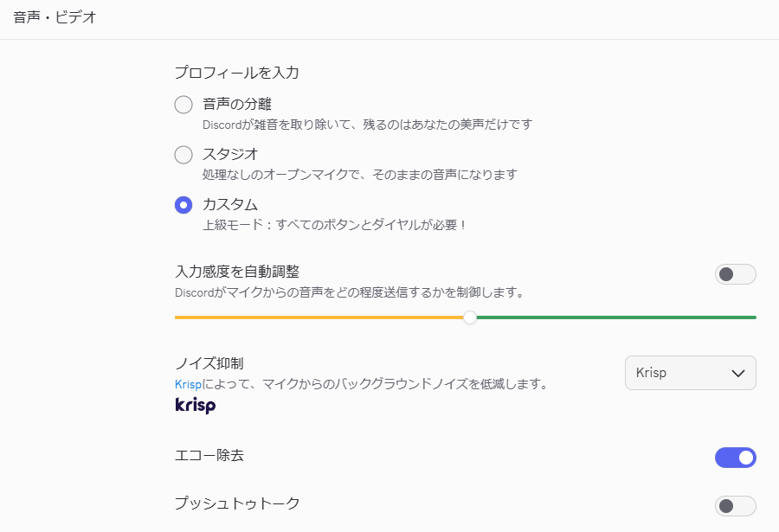Turn off エコー除去 switch
This screenshot has width=779, height=532.
click(x=735, y=458)
